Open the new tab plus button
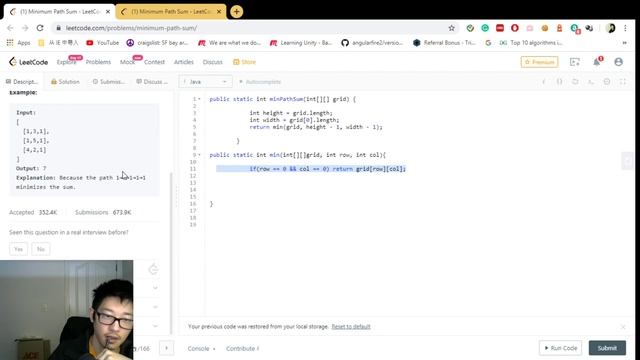 coord(236,12)
